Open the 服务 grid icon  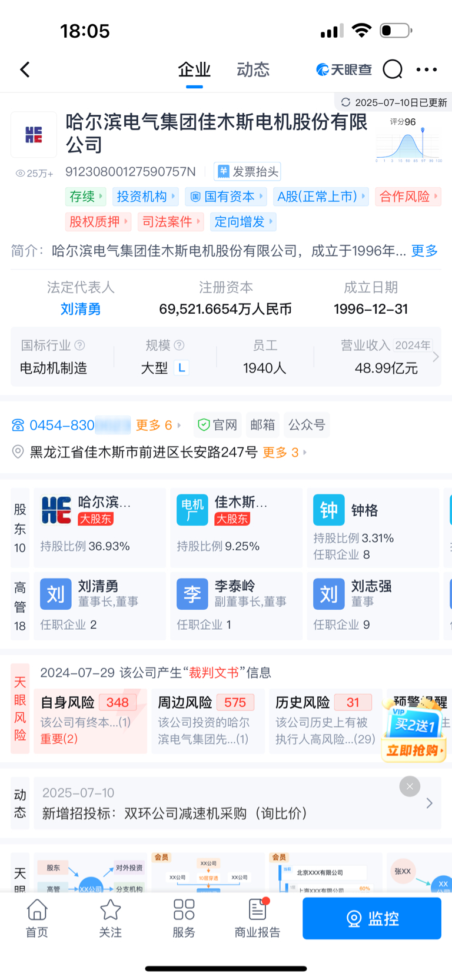coord(184,910)
